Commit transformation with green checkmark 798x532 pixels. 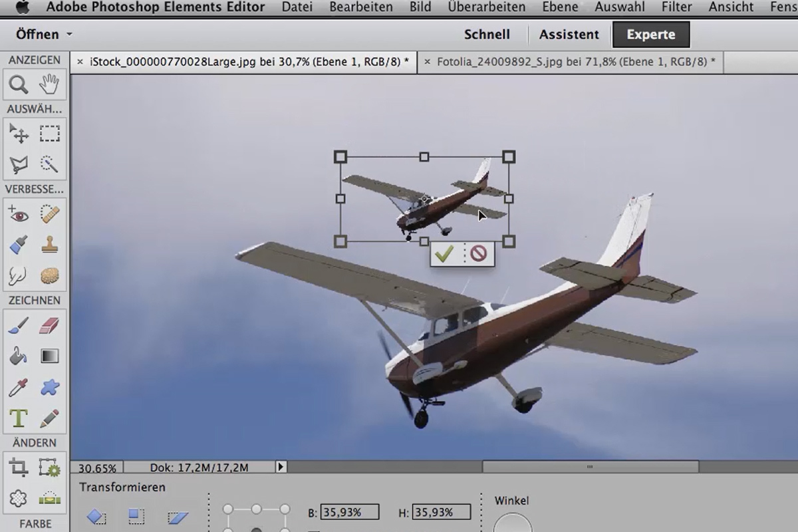[445, 253]
